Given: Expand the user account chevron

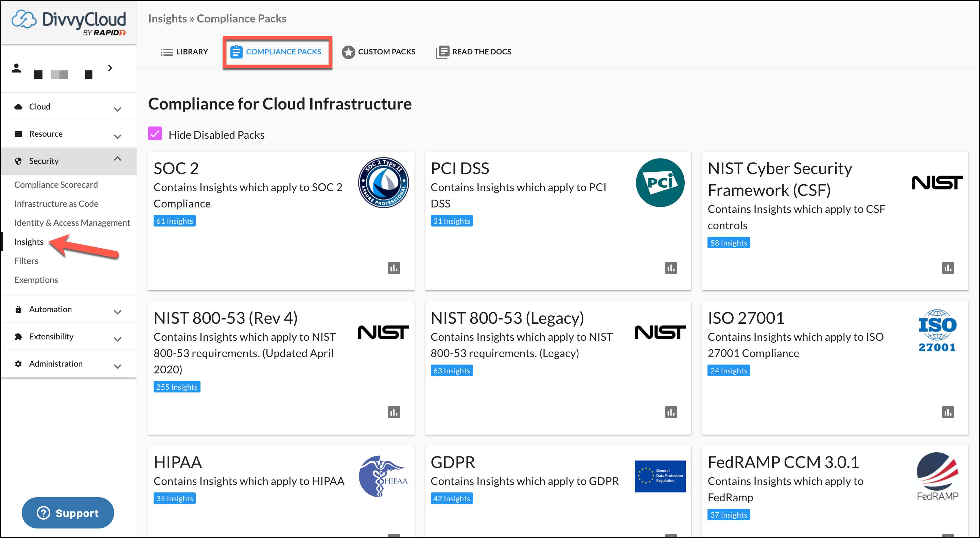Looking at the screenshot, I should point(110,68).
